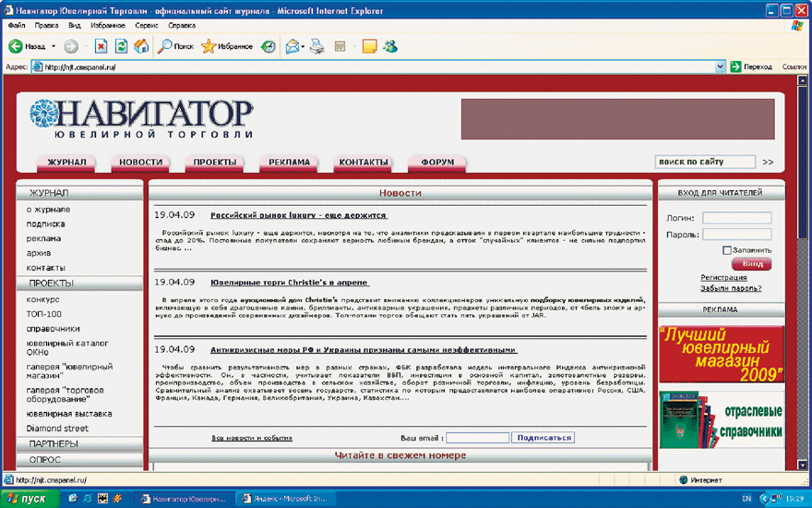This screenshot has height=508, width=812.
Task: Open the Антикризисные меры РФ и Украины article
Action: coord(364,350)
